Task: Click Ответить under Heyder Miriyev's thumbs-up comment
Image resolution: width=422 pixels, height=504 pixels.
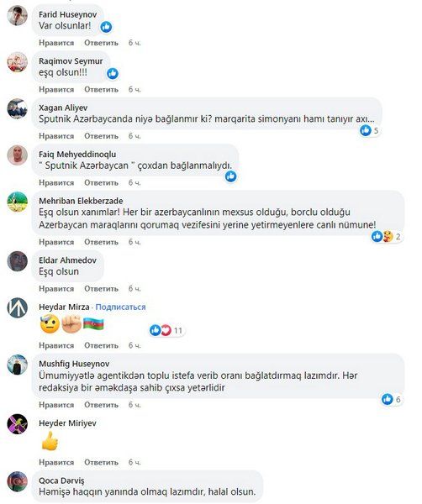Action: tap(102, 462)
